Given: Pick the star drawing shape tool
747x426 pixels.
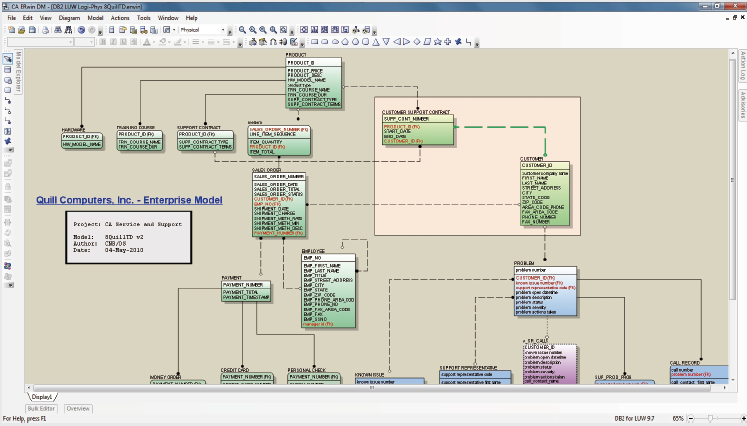Looking at the screenshot, I should click(437, 42).
